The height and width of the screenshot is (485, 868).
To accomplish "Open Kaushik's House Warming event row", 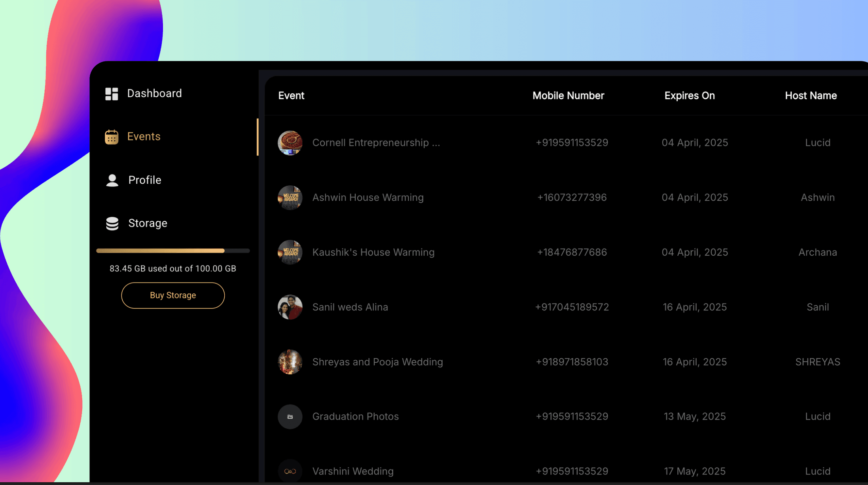I will (373, 252).
